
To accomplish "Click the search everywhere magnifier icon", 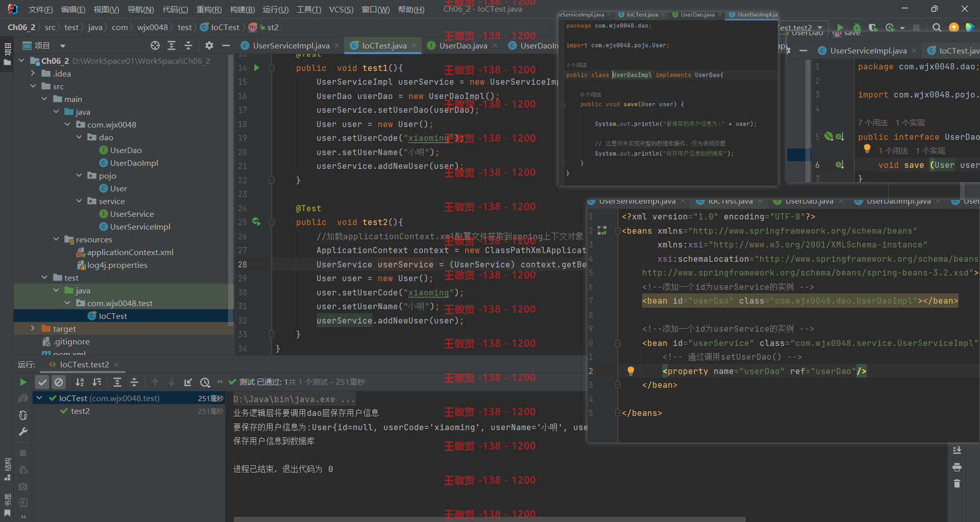I will [x=937, y=27].
